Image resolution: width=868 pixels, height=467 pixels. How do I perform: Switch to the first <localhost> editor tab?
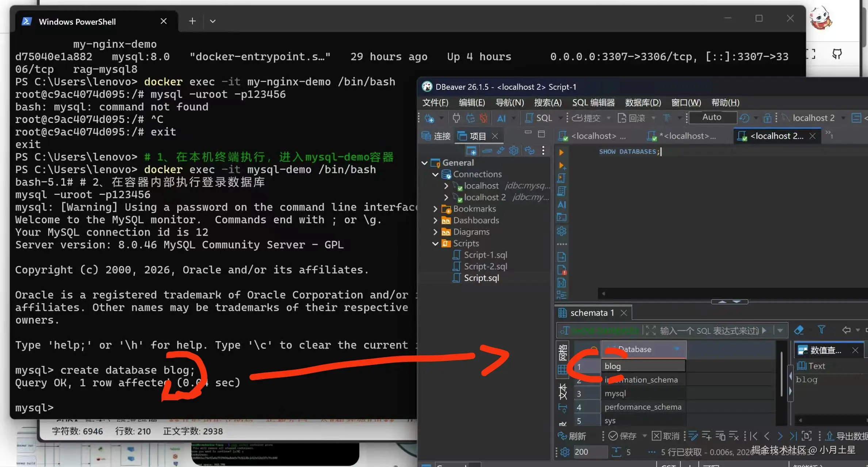click(x=593, y=136)
